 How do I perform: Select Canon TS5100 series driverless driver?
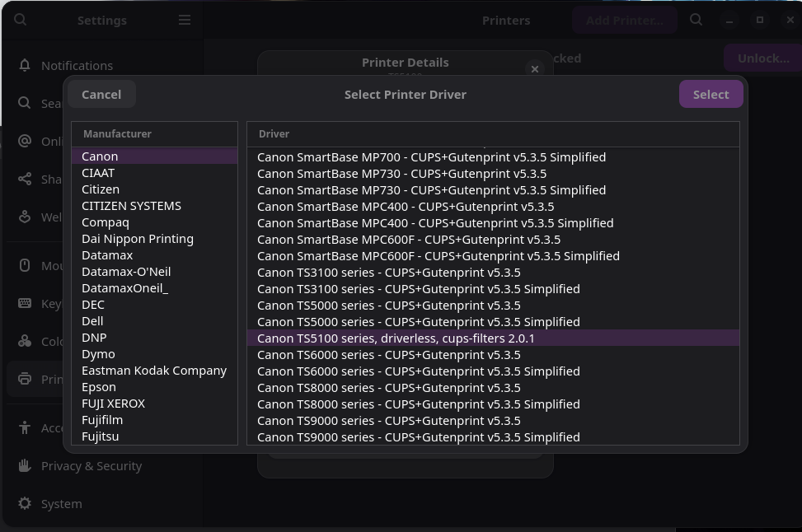click(396, 338)
